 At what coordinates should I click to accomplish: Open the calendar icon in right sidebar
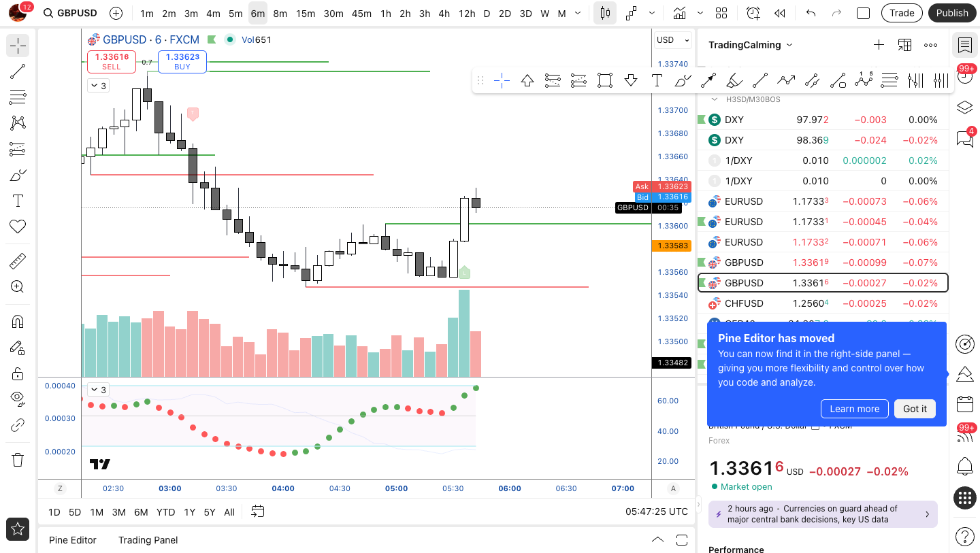pyautogui.click(x=964, y=404)
